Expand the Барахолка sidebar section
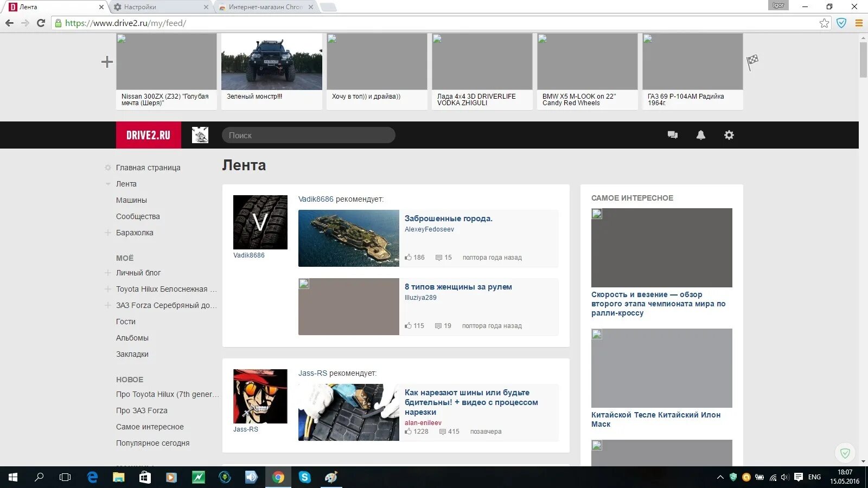This screenshot has width=868, height=488. (107, 233)
